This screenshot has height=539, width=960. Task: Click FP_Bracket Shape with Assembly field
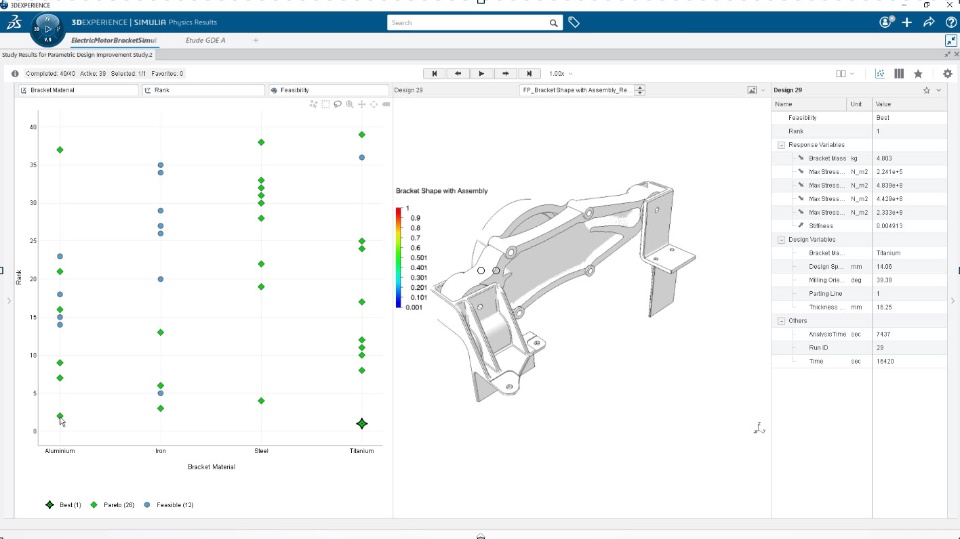pos(576,90)
